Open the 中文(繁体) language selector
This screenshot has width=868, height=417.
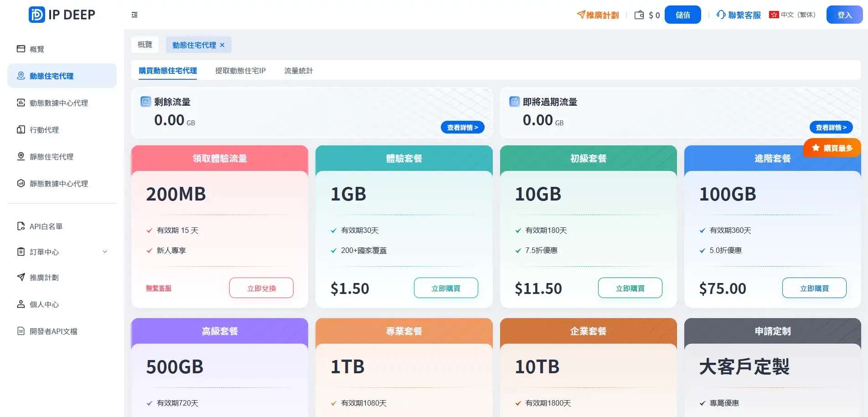[792, 15]
